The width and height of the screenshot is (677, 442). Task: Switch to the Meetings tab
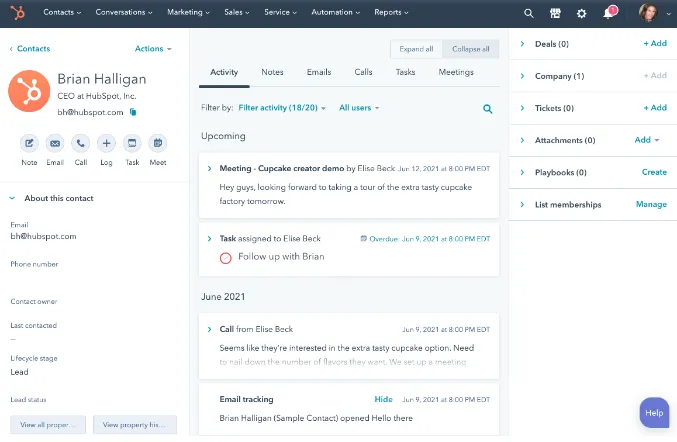coord(456,73)
